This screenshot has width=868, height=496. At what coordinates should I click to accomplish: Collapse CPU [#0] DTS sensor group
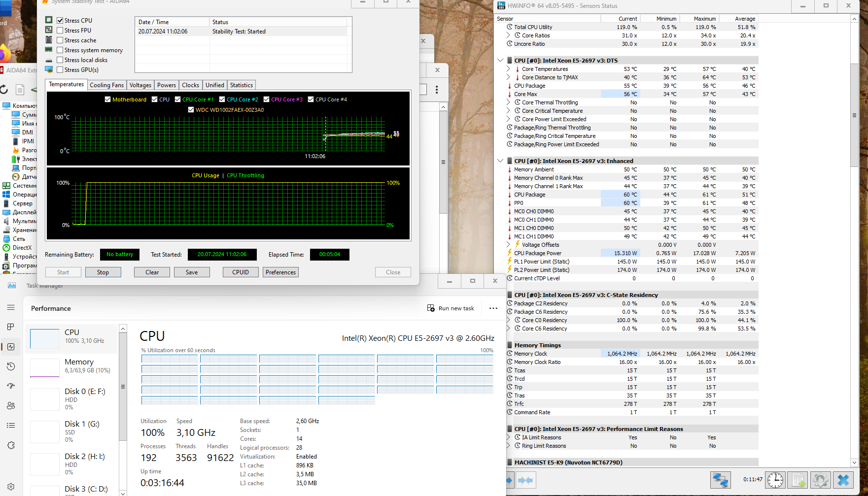click(x=500, y=61)
